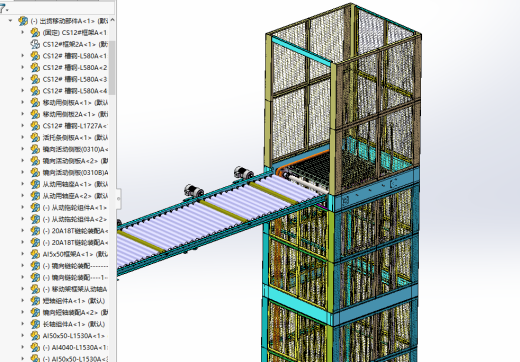Screen dimensions: 520x362
Task: Click the icon of 镜向短轴装配A<2>
Action: (x=35, y=313)
